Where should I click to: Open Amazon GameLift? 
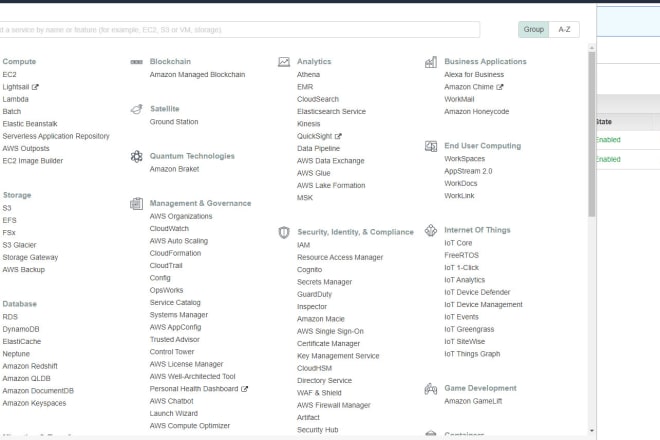coord(473,401)
